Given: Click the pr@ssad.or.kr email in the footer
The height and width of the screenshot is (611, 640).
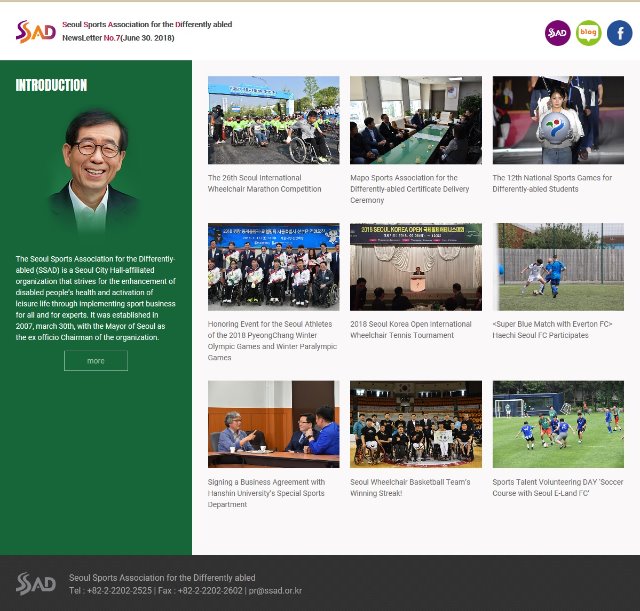Looking at the screenshot, I should point(275,591).
